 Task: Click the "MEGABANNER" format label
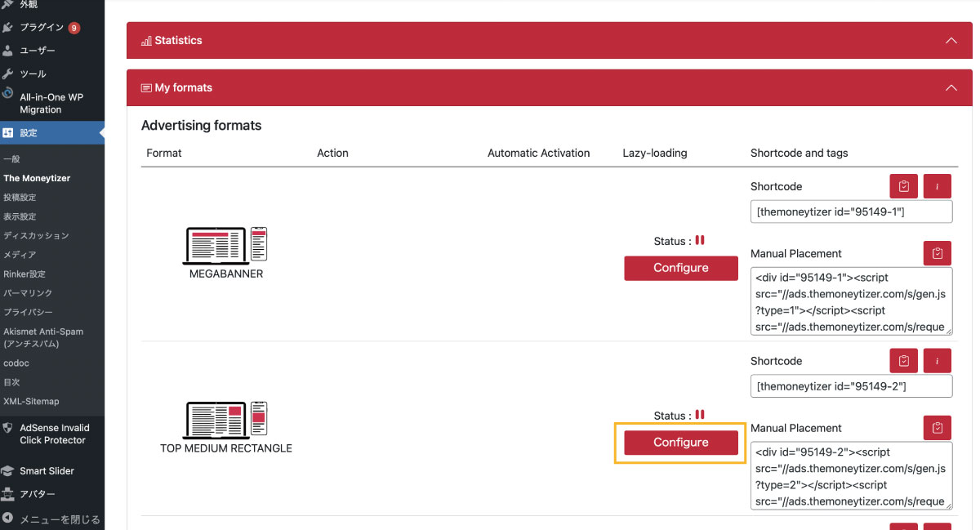click(x=226, y=274)
